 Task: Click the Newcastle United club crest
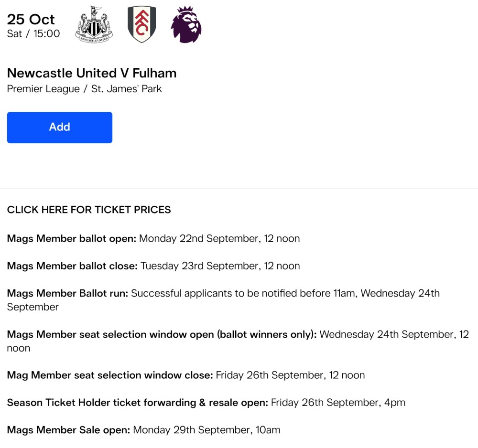[x=94, y=24]
